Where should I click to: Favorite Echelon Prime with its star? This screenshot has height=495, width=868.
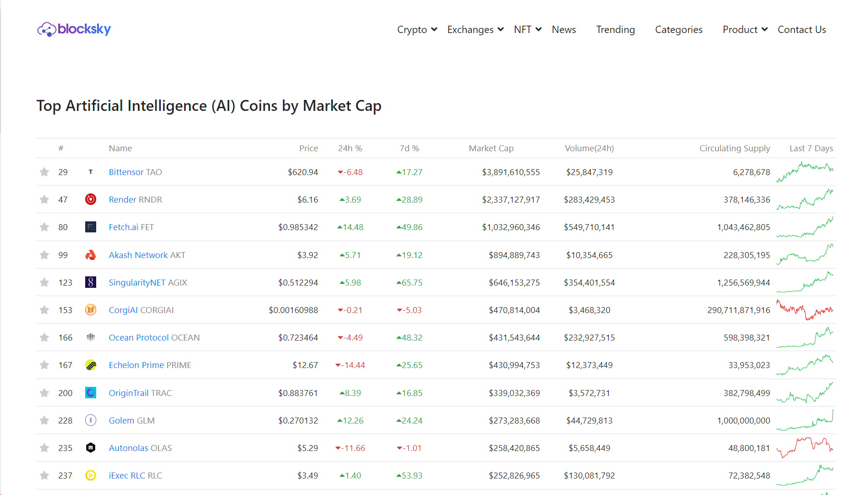[44, 365]
